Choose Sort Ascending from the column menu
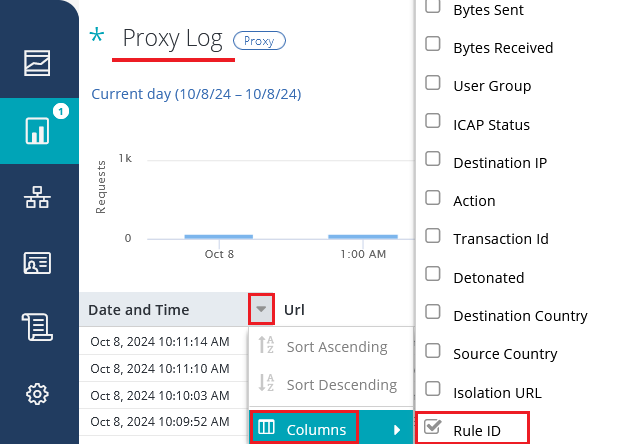This screenshot has height=444, width=644. point(336,347)
